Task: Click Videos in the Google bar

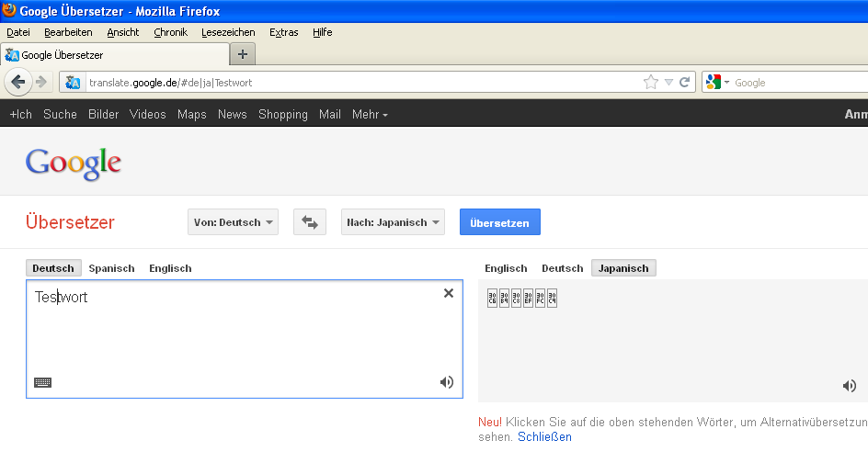Action: coord(148,114)
